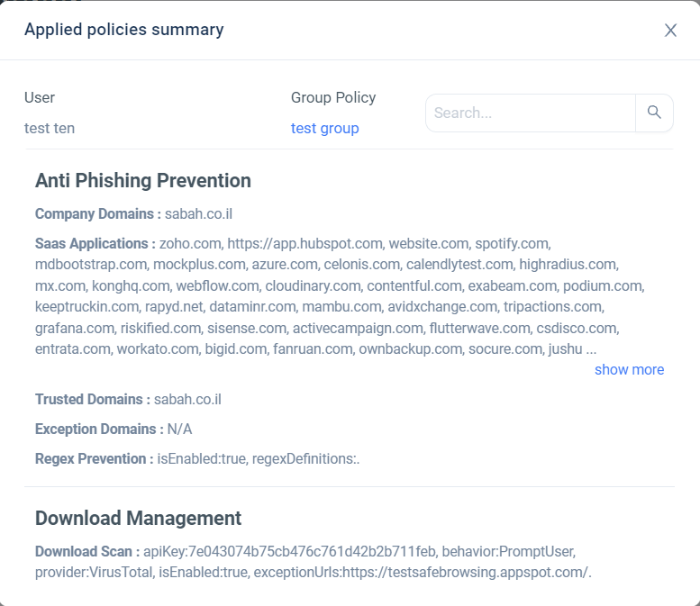Viewport: 700px width, 606px height.
Task: Click the magnifier search icon button
Action: [x=654, y=113]
